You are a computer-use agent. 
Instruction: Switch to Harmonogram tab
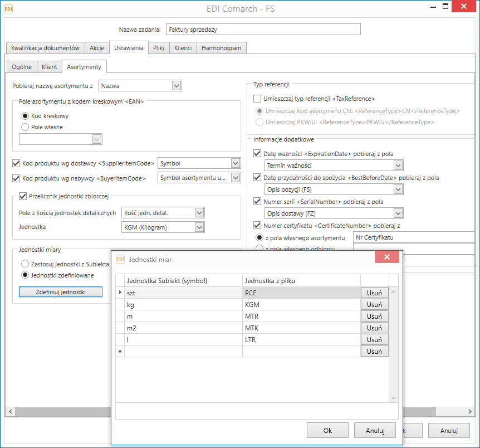(221, 48)
